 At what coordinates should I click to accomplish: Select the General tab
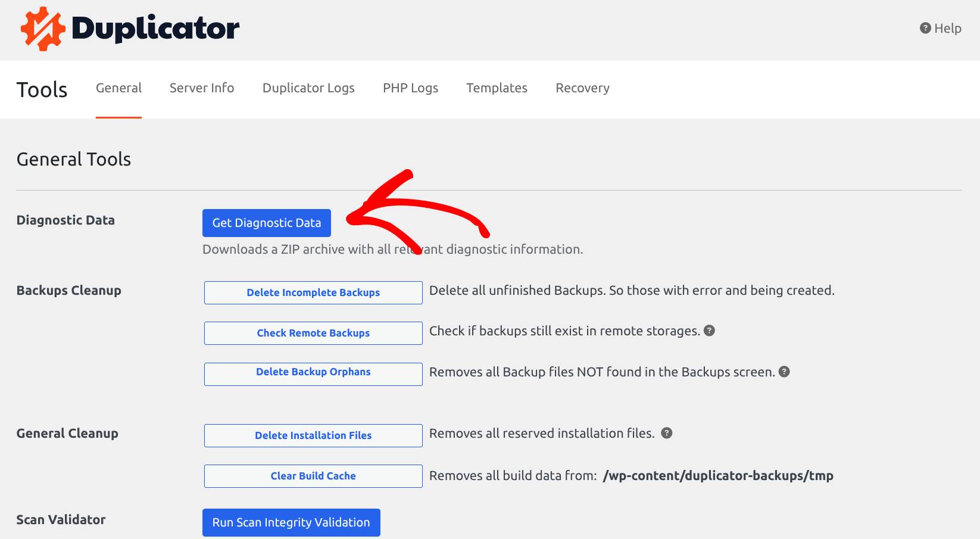(118, 88)
